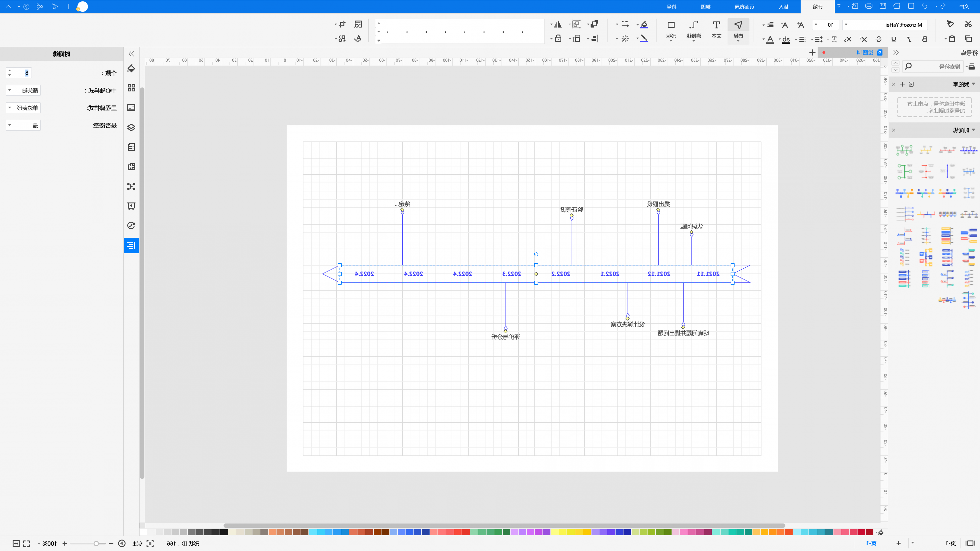Viewport: 980px width, 551px height.
Task: Toggle Strikethrough formatting
Action: coord(878,39)
